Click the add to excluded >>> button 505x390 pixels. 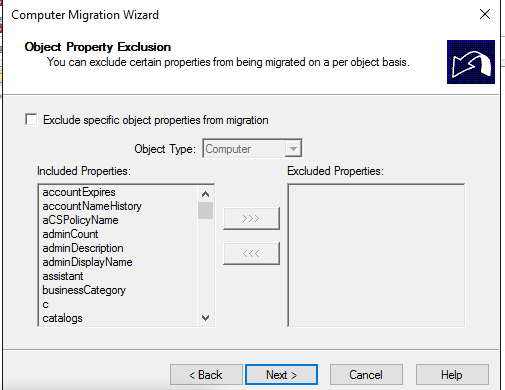click(x=251, y=219)
